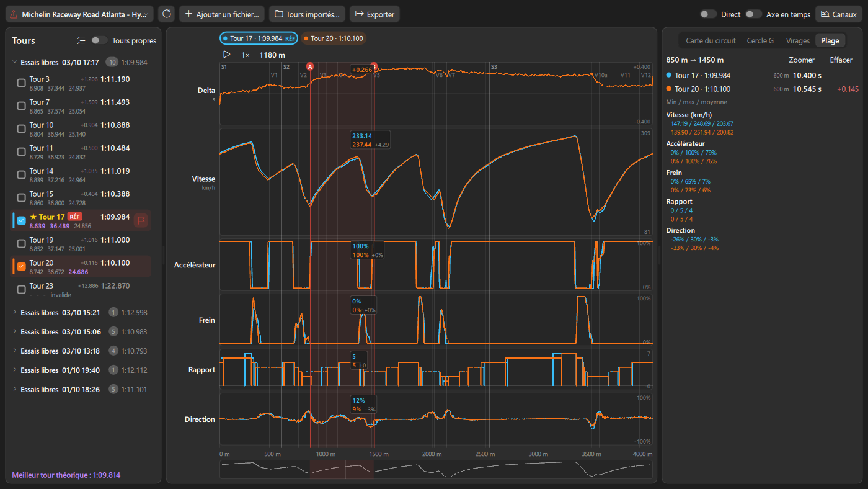Check the Tour 15 checkbox
868x489 pixels.
point(22,197)
